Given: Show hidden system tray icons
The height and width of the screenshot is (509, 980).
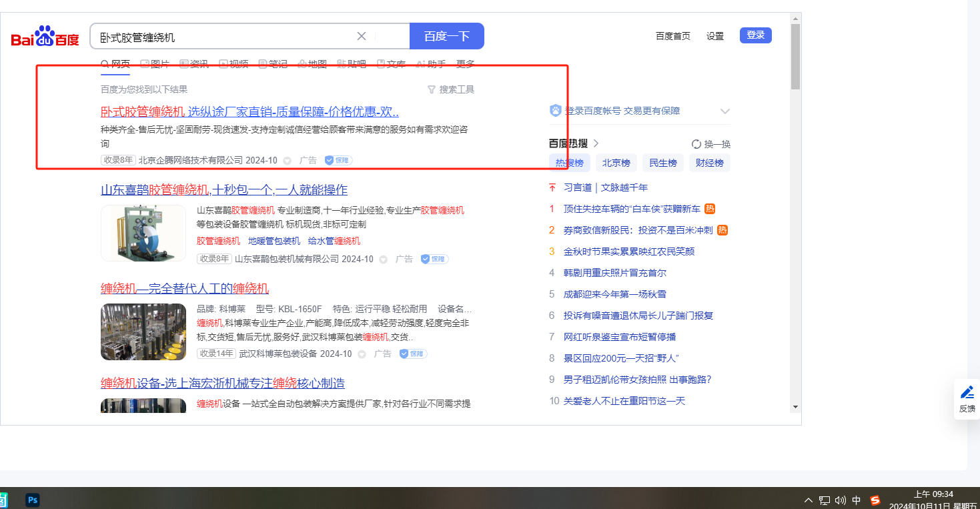Looking at the screenshot, I should coord(809,500).
